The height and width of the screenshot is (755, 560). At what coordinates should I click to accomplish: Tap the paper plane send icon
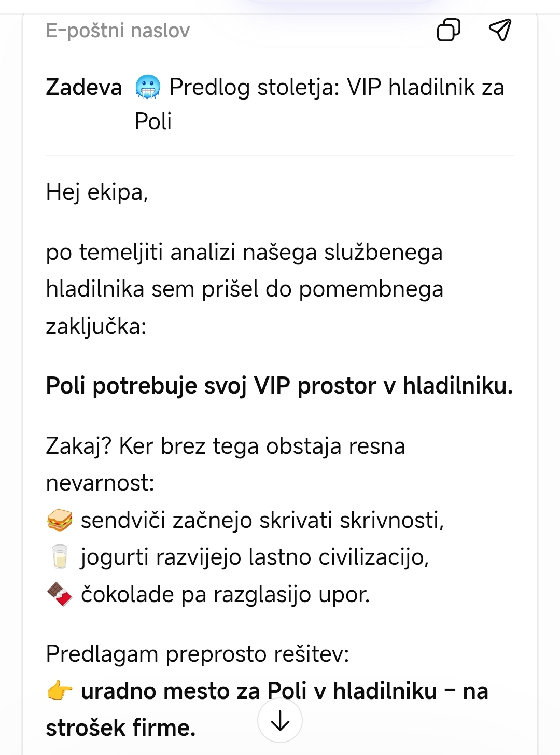coord(500,30)
